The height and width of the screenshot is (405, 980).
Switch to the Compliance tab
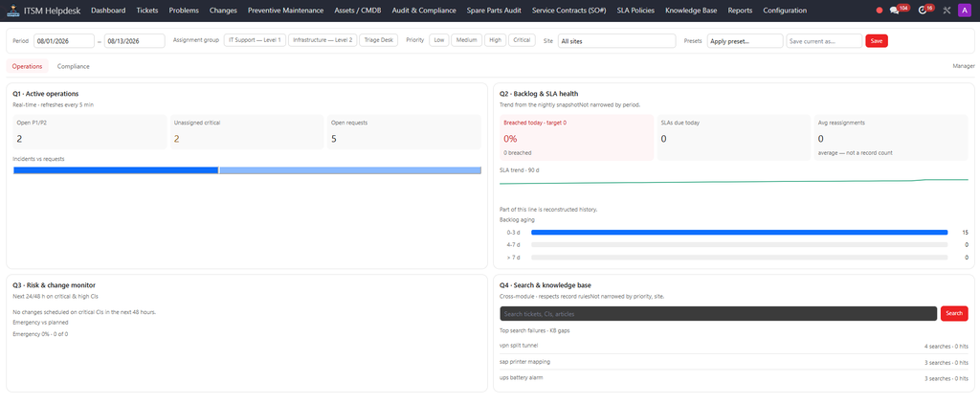73,66
